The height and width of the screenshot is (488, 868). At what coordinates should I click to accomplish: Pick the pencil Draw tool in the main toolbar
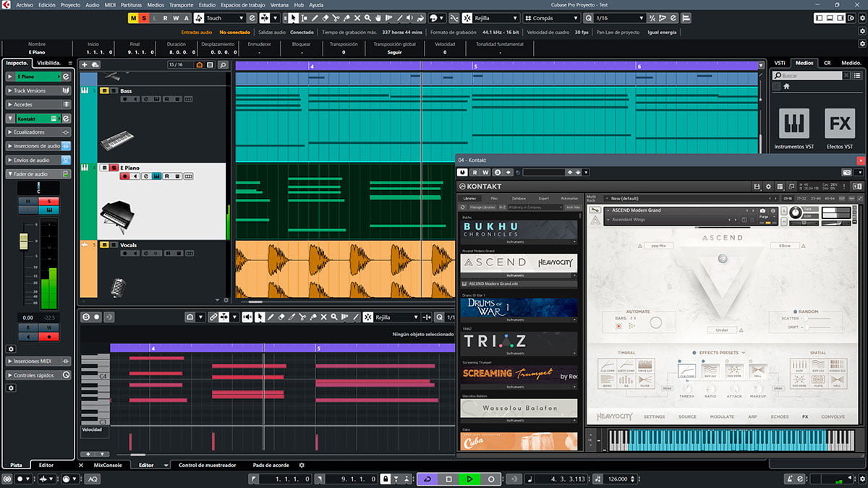(x=315, y=18)
